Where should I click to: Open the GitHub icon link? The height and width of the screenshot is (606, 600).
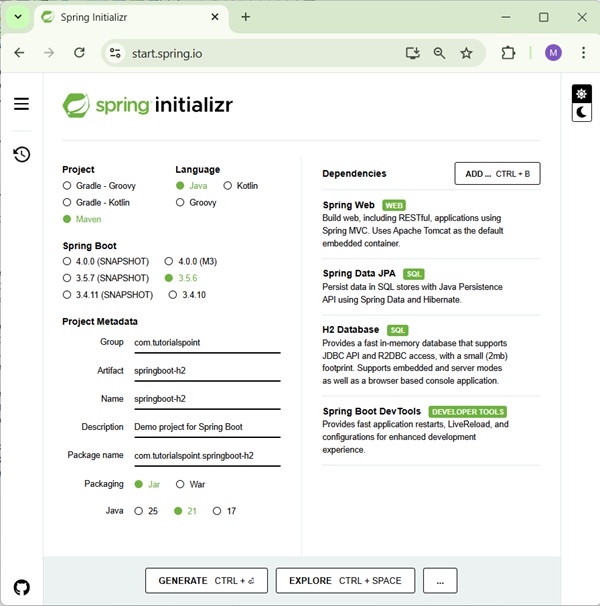click(21, 587)
